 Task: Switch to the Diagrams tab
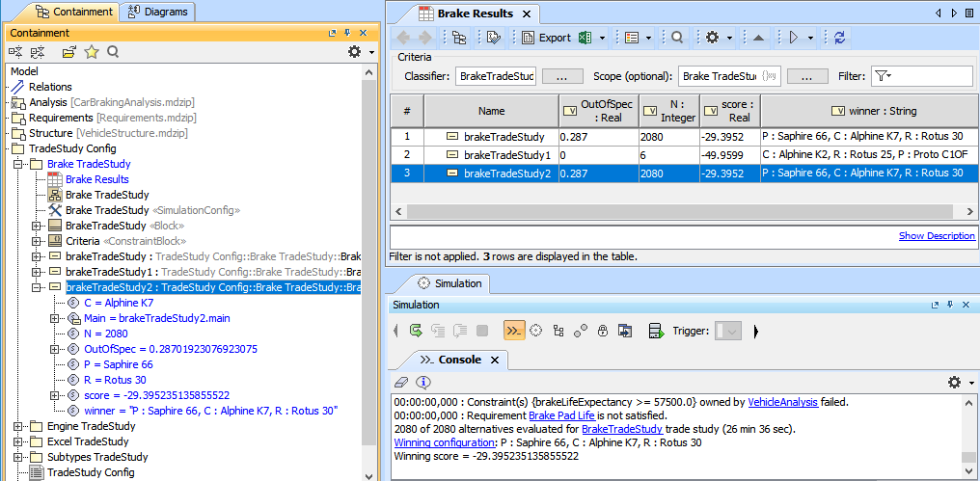[x=157, y=12]
